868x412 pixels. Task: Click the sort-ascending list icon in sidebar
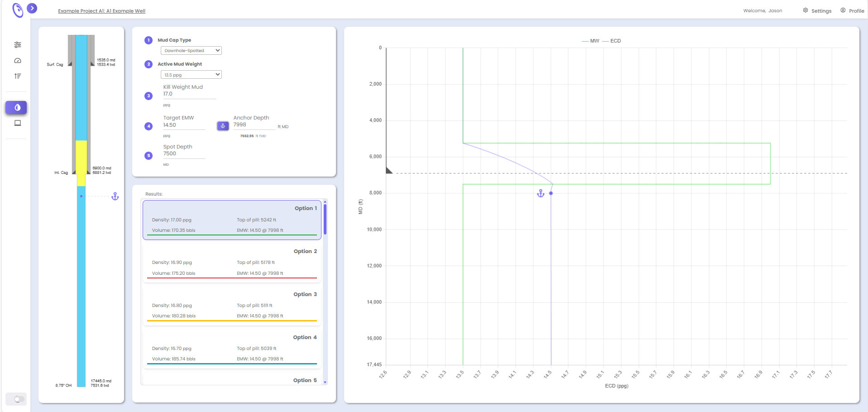(18, 76)
